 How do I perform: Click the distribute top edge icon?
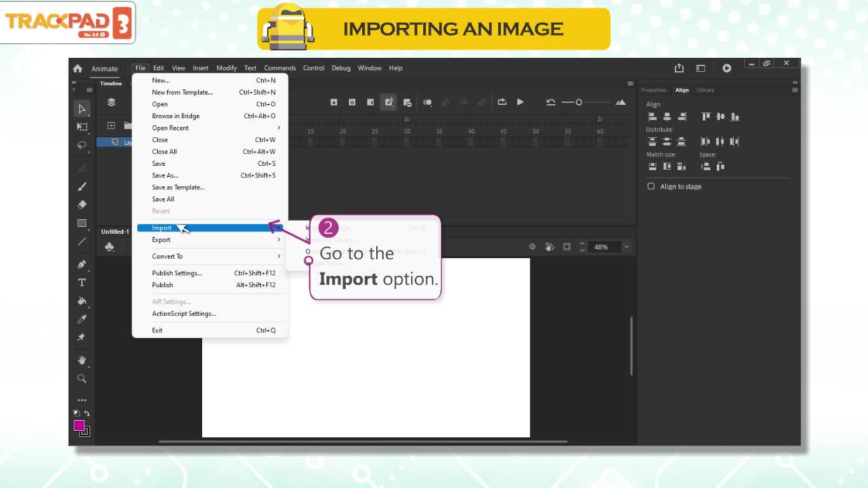[x=652, y=141]
